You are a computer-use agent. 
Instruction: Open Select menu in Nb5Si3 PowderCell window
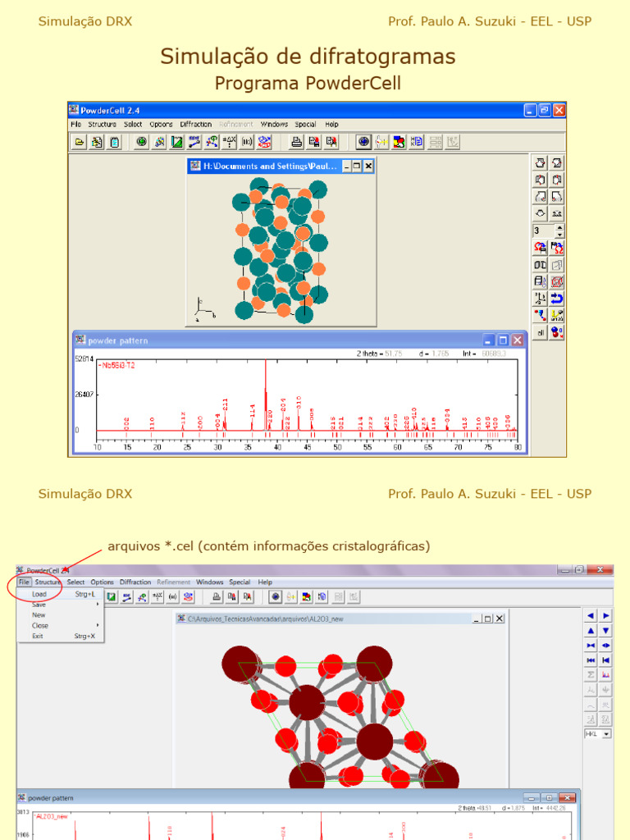pyautogui.click(x=133, y=125)
